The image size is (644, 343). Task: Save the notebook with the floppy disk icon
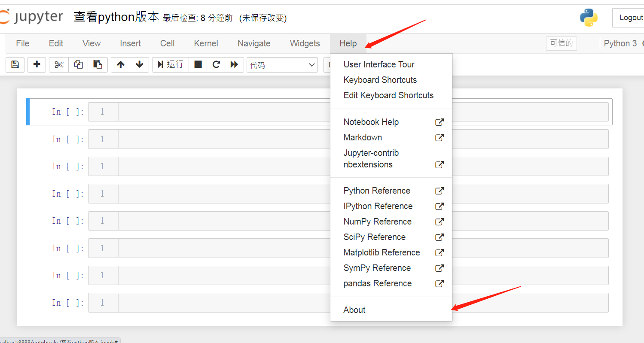(15, 64)
